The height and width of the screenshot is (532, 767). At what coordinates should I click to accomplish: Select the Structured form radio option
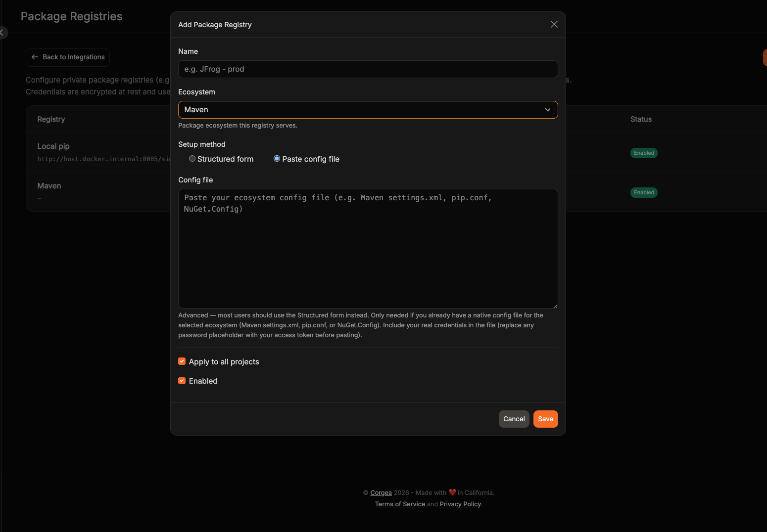tap(192, 159)
